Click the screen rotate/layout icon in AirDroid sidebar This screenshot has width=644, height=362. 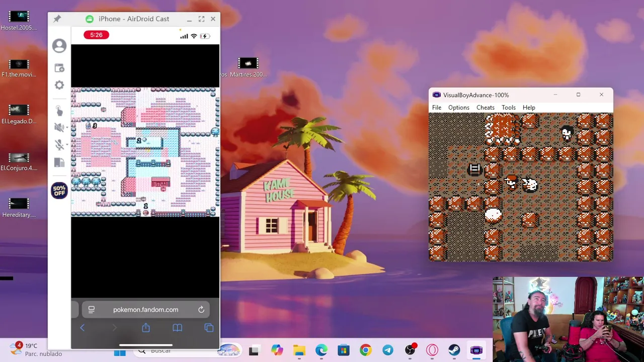59,162
